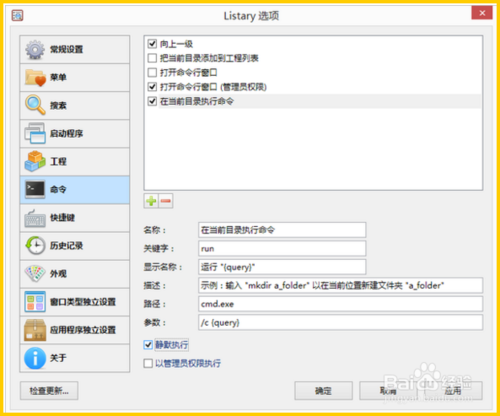The height and width of the screenshot is (416, 500).
Task: Enable 以管理员权限执行 checkbox
Action: click(148, 363)
